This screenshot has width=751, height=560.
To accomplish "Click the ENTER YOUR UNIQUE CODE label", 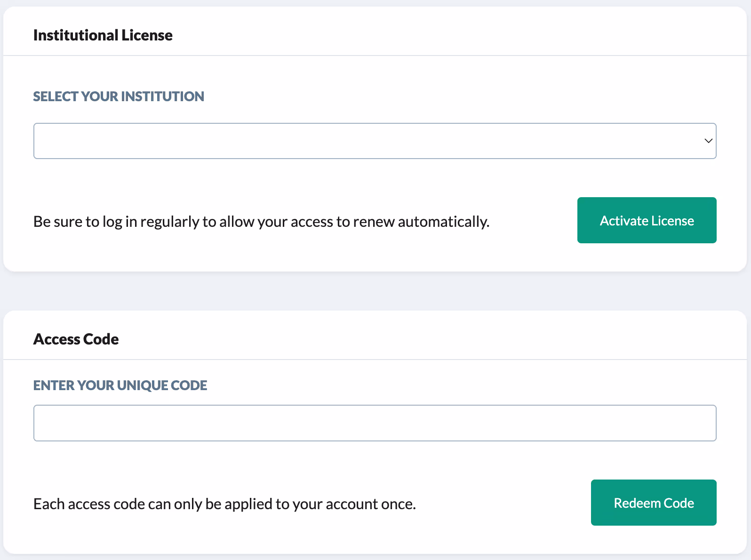I will [120, 385].
